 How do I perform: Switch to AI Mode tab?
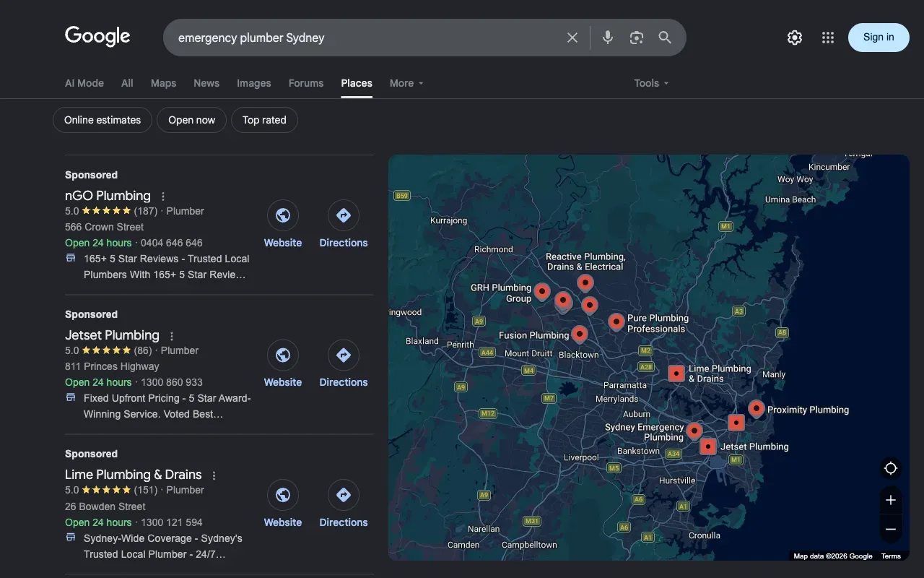click(84, 83)
